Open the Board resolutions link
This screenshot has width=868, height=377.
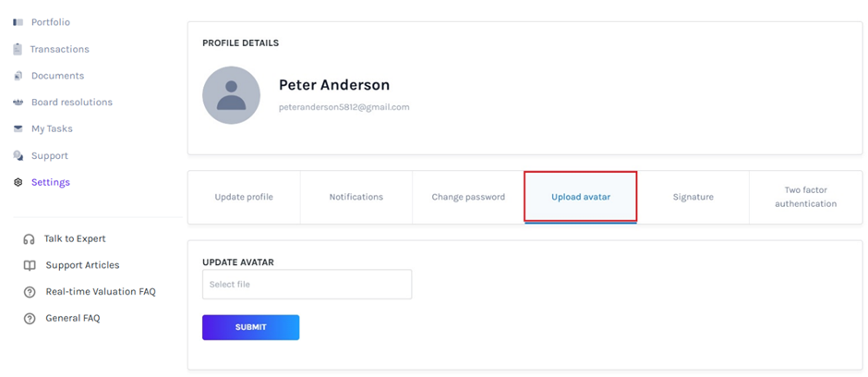point(71,103)
